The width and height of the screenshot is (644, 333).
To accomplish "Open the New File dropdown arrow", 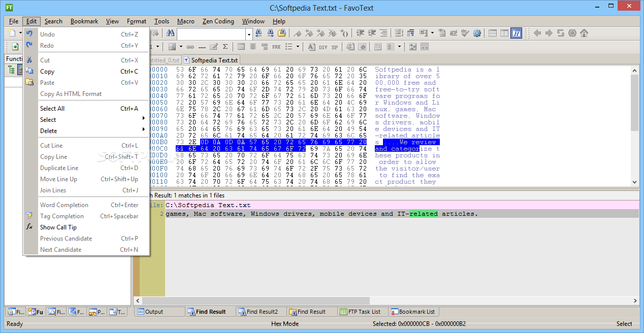I will pos(21,33).
